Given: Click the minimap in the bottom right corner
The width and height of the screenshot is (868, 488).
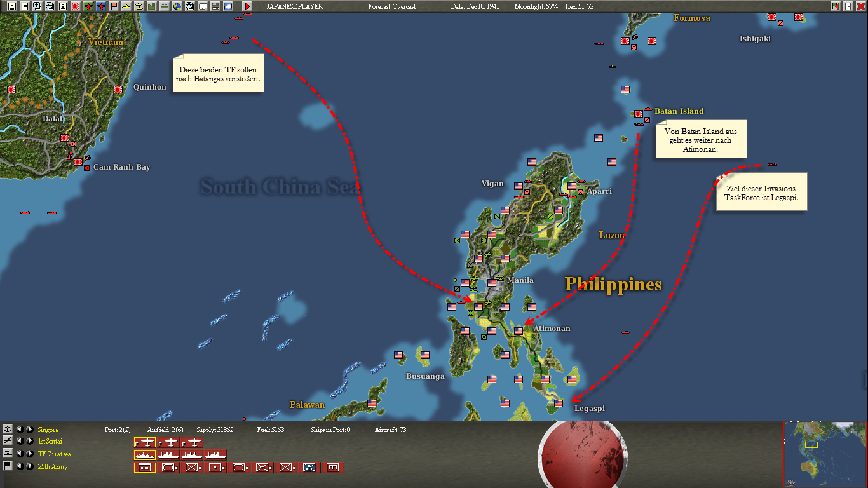Looking at the screenshot, I should tap(825, 453).
